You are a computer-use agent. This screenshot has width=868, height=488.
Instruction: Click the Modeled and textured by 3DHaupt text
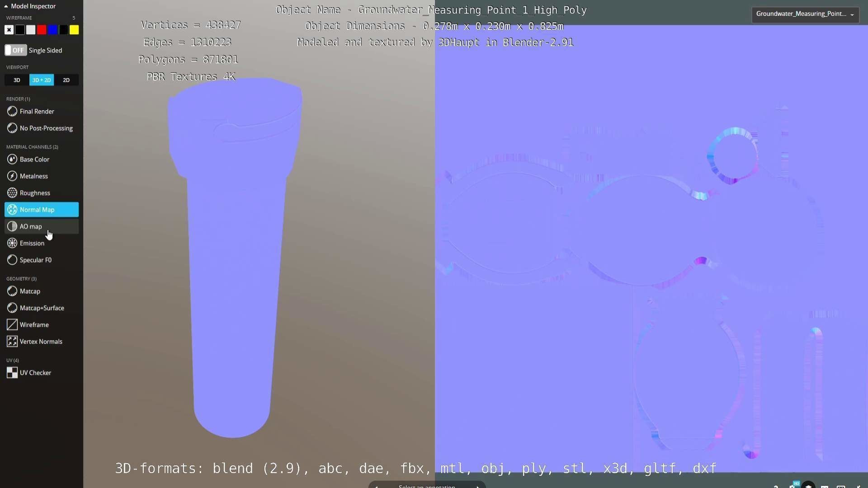pos(435,42)
